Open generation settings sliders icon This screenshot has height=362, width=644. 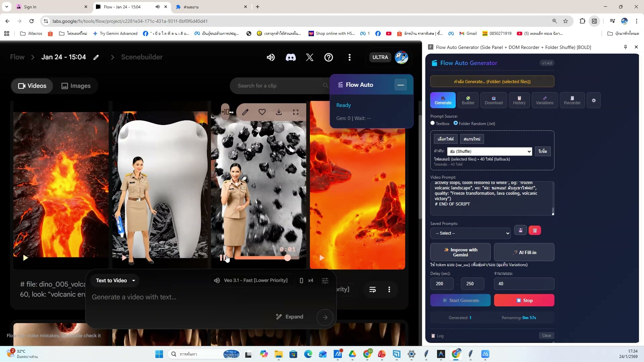pyautogui.click(x=325, y=281)
